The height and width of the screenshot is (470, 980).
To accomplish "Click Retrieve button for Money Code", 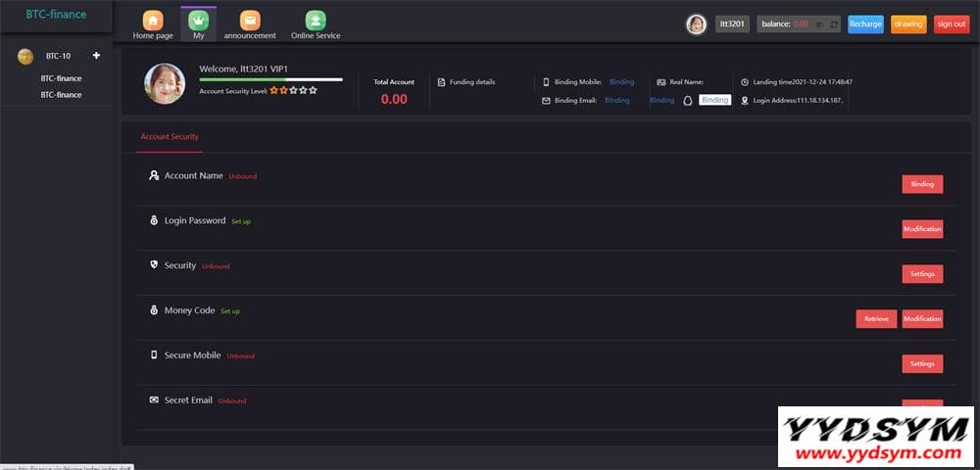I will coord(876,319).
